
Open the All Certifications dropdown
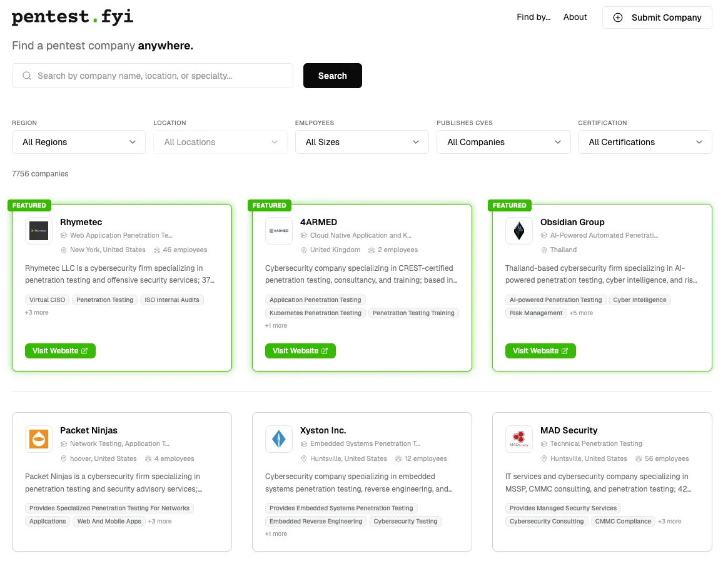point(645,142)
